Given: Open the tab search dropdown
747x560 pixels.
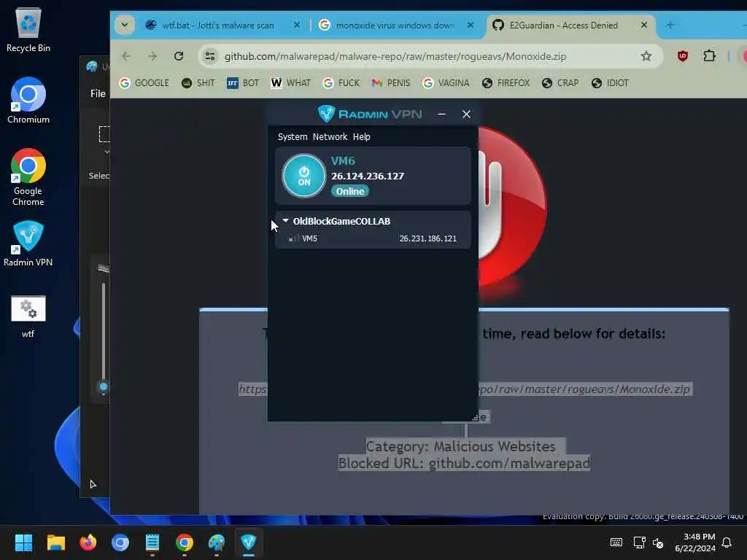Looking at the screenshot, I should [x=124, y=25].
